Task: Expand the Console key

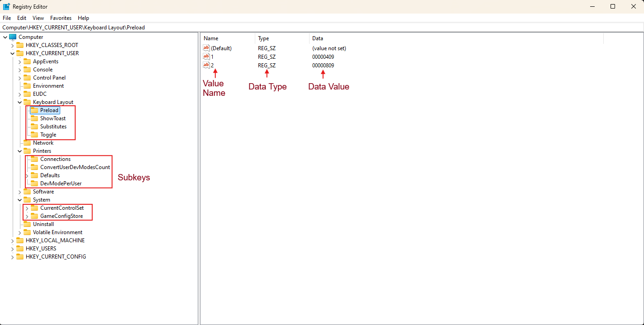Action: point(19,70)
